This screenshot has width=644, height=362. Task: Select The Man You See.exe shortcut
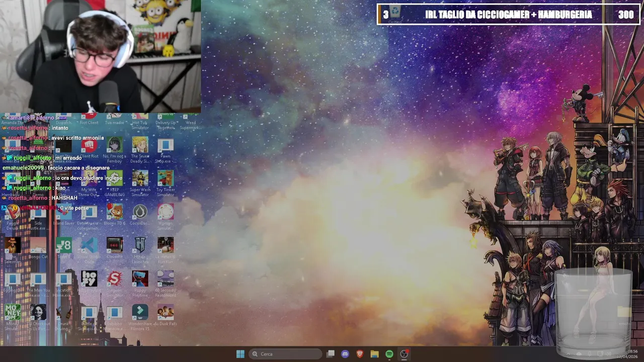pos(38,285)
